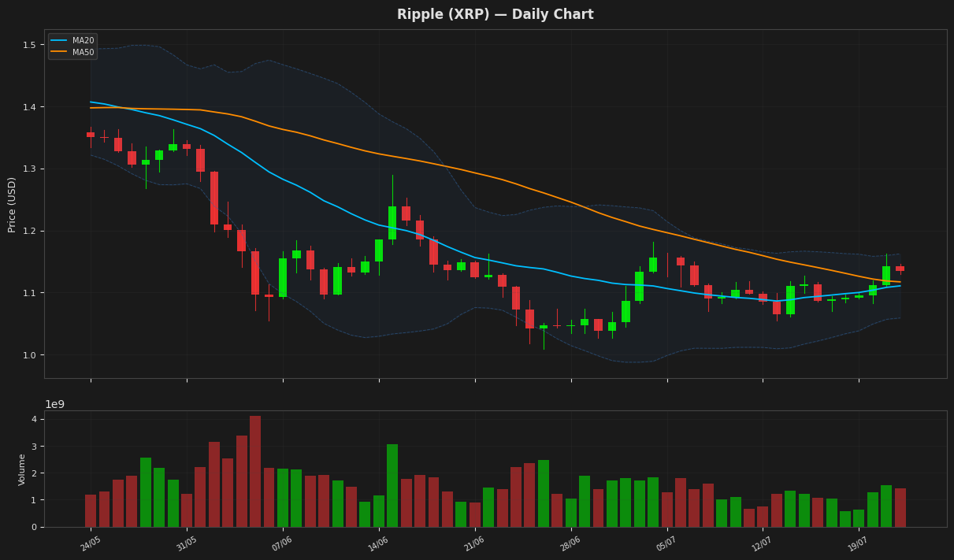Click the Price (USD) axis label
Viewport: 954px width, 560px height.
[x=12, y=204]
